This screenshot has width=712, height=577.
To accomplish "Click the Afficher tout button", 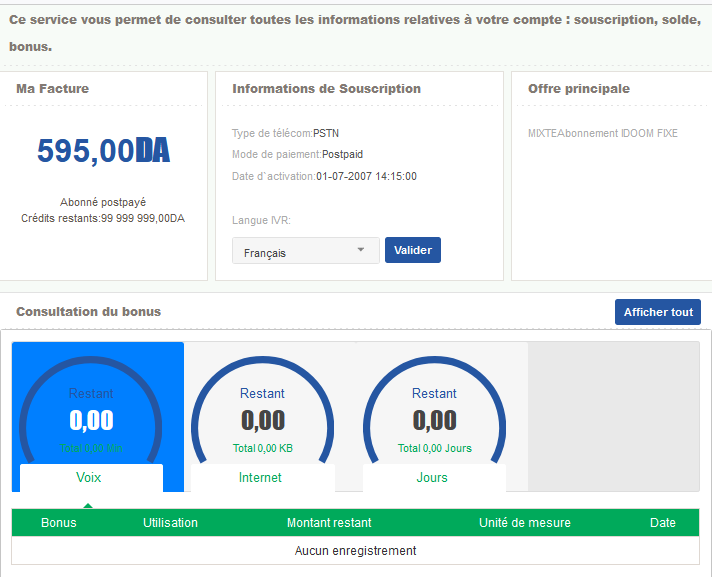I will click(657, 312).
